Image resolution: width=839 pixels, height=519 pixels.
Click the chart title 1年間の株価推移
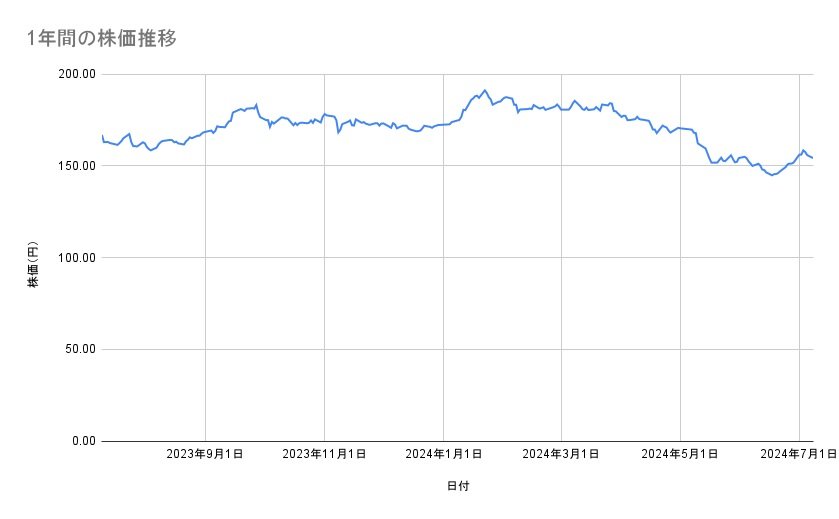[x=103, y=38]
